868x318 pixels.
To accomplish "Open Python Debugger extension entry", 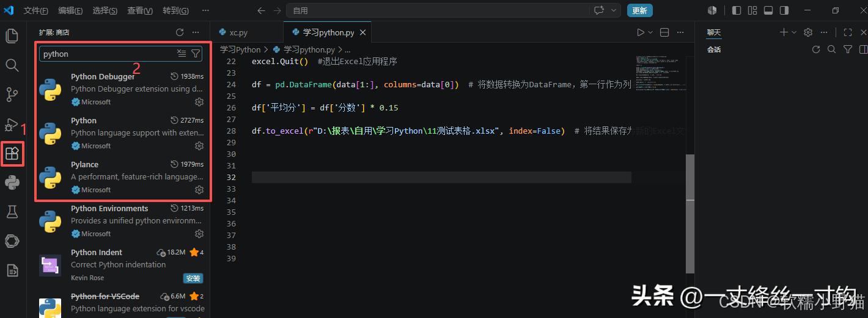I will click(120, 89).
